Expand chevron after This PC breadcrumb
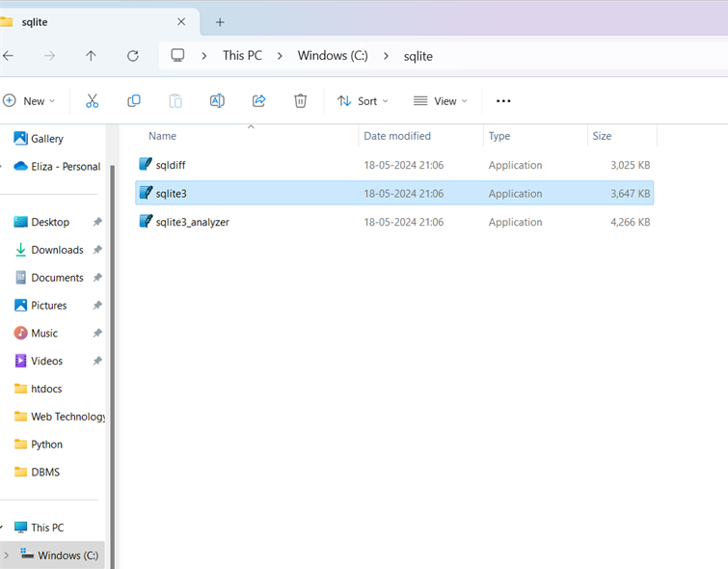The width and height of the screenshot is (728, 569). (280, 56)
